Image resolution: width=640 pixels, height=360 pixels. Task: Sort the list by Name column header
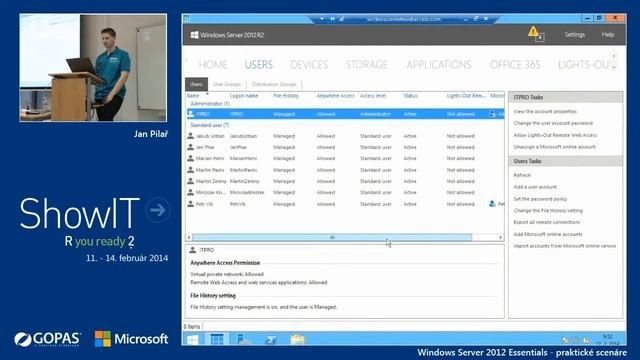pos(193,96)
